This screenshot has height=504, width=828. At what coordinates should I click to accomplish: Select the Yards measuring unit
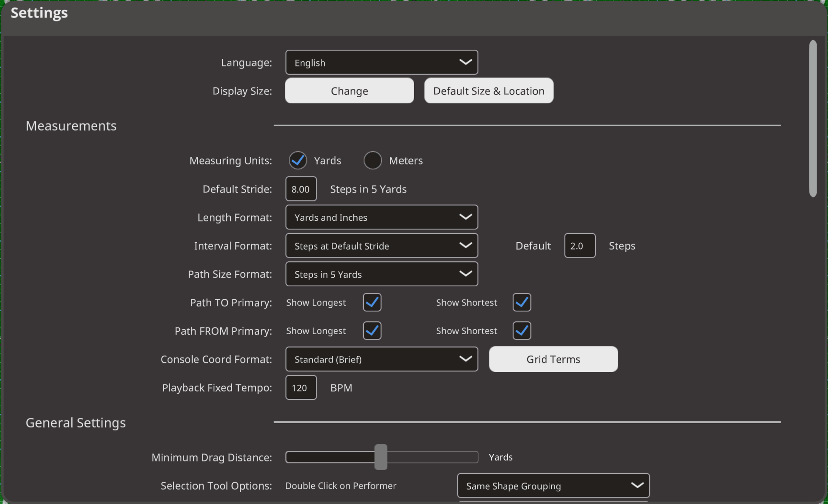(x=298, y=160)
